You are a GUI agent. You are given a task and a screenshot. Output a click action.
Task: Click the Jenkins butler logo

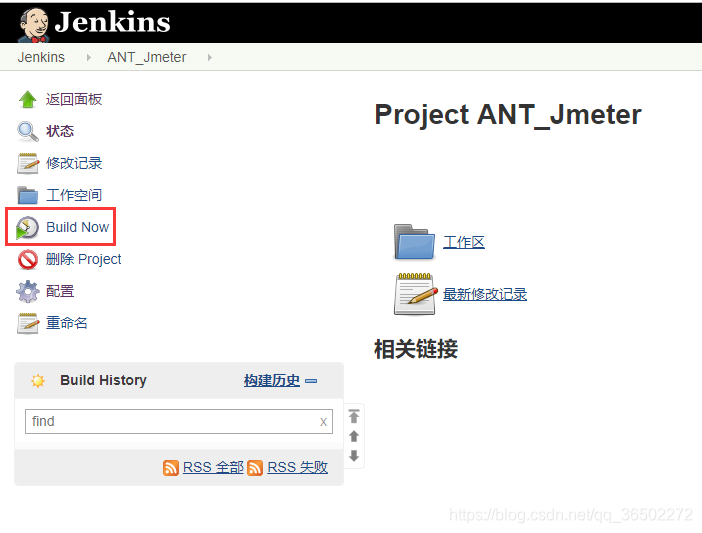coord(34,25)
